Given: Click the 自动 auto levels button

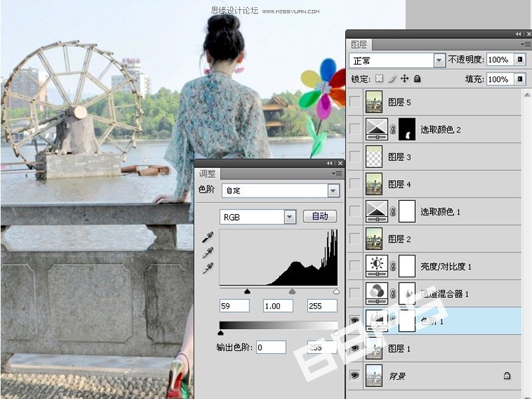Looking at the screenshot, I should pyautogui.click(x=320, y=216).
